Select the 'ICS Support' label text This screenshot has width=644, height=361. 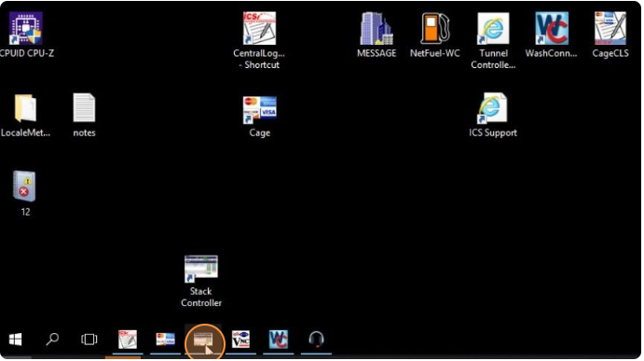pos(493,132)
